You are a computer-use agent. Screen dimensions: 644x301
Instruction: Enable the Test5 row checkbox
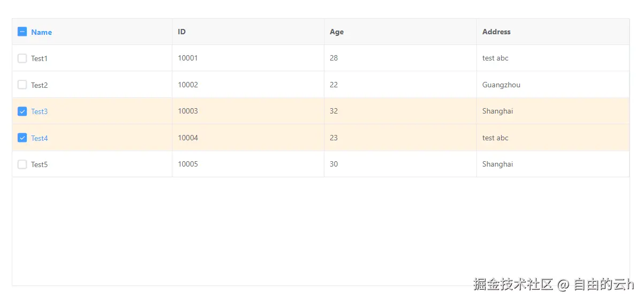pos(22,164)
